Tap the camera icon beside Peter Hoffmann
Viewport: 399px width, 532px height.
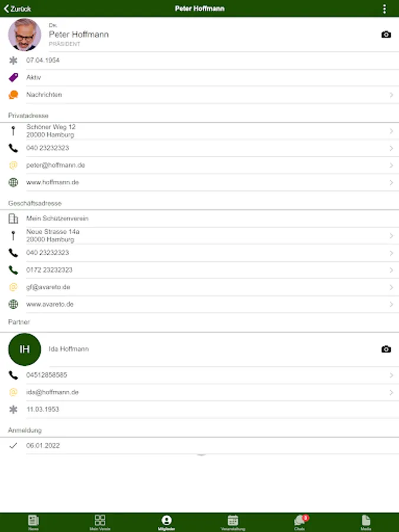[x=386, y=35]
